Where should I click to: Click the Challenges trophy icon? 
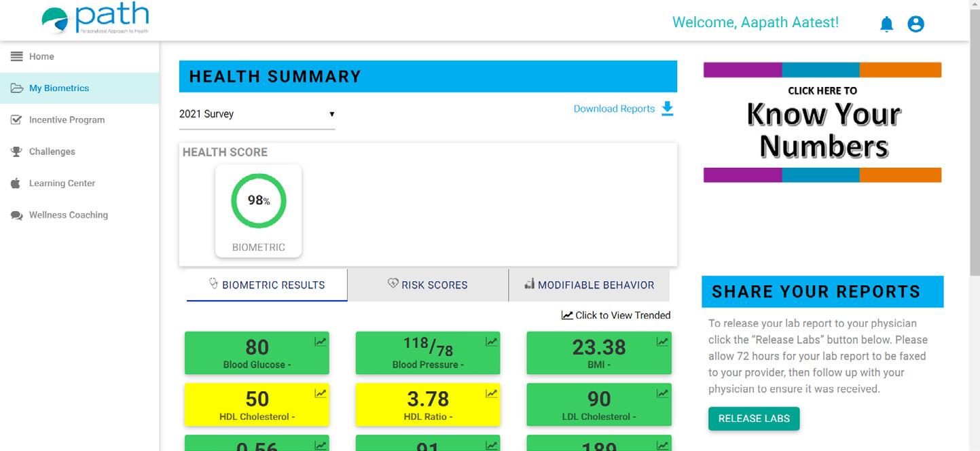pos(17,151)
